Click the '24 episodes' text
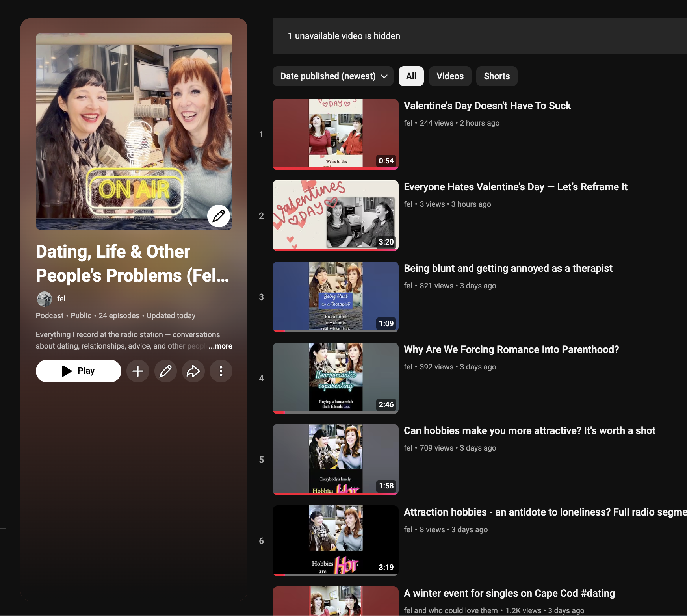Screen dimensions: 687x616 click(119, 315)
